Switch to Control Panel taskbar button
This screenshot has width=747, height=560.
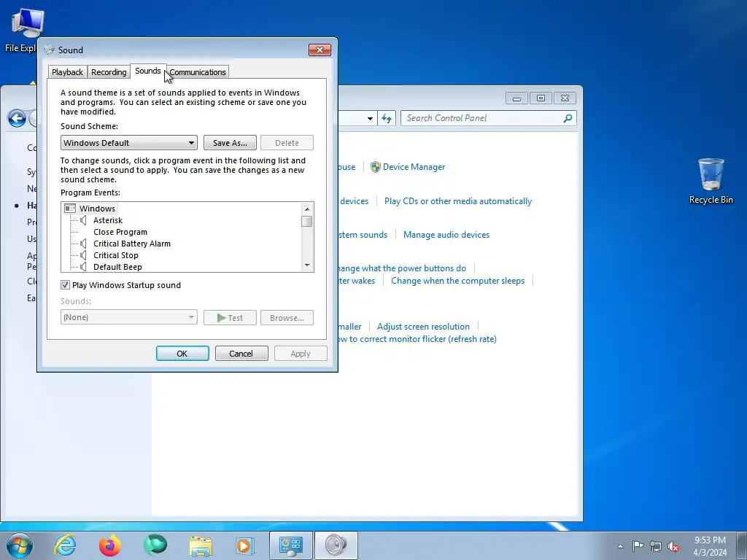291,545
